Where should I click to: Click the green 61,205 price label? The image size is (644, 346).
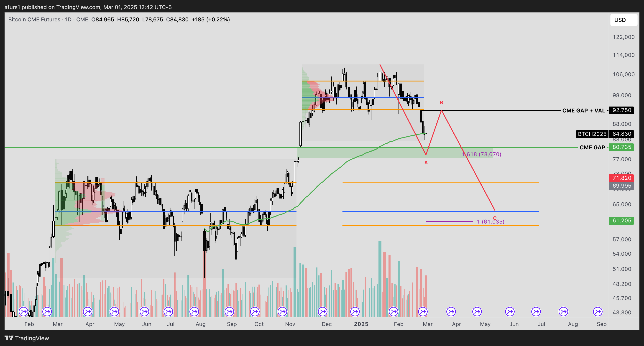point(621,221)
